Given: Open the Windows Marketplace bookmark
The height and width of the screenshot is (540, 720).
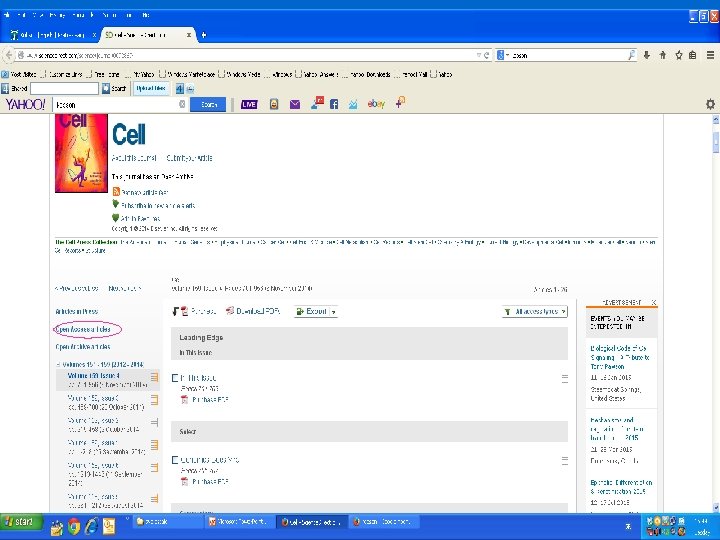Looking at the screenshot, I should (x=187, y=74).
